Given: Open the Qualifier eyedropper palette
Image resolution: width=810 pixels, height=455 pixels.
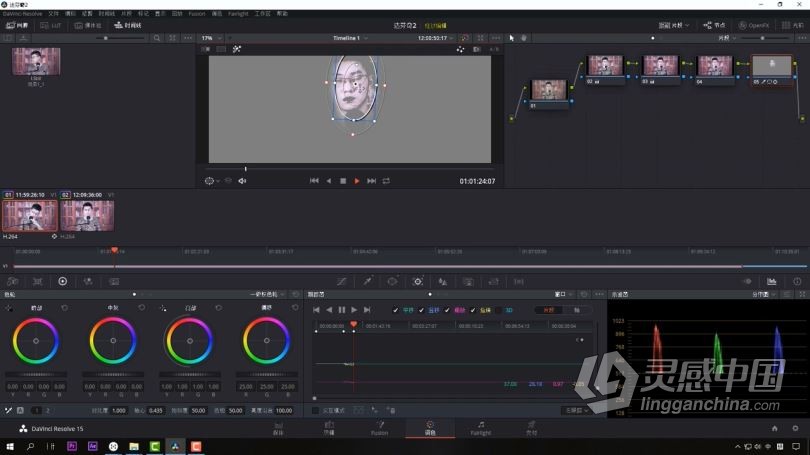Looking at the screenshot, I should click(x=367, y=281).
